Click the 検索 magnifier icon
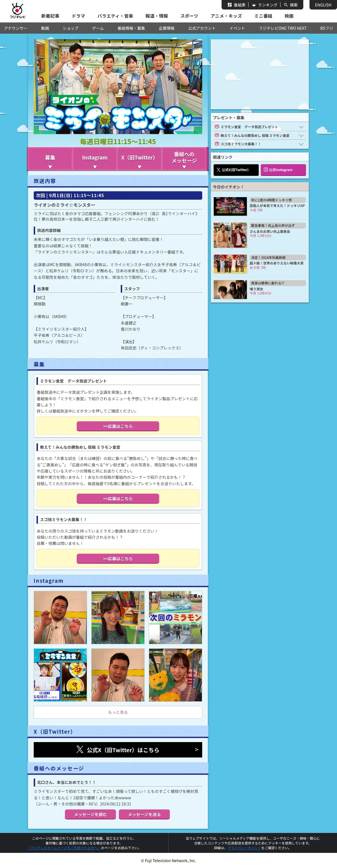Viewport: 337px width, 868px height. [x=286, y=5]
